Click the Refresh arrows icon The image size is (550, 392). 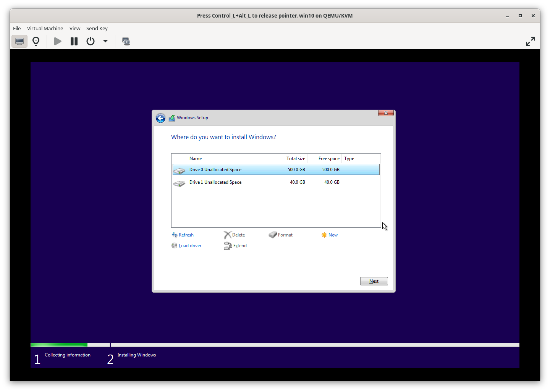tap(175, 235)
